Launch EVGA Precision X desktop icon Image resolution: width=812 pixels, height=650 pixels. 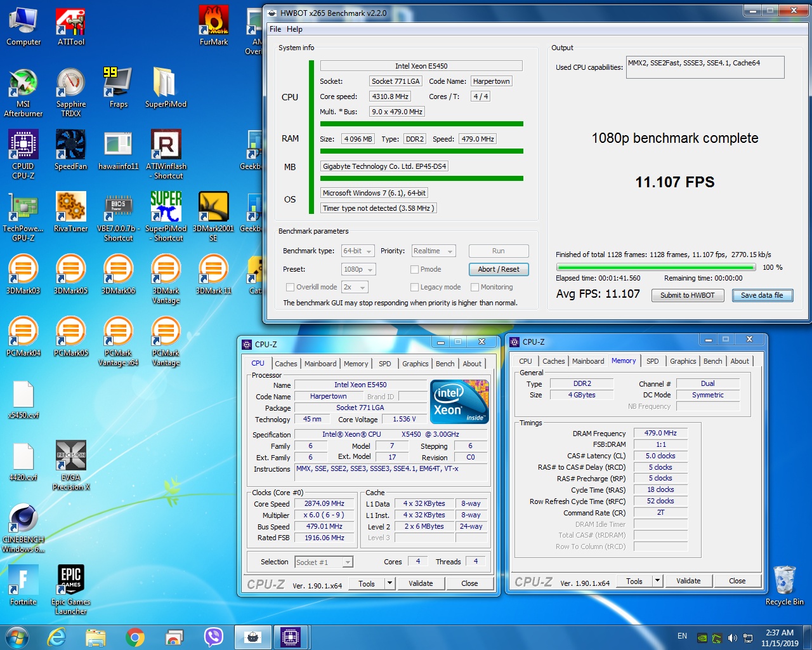71,465
